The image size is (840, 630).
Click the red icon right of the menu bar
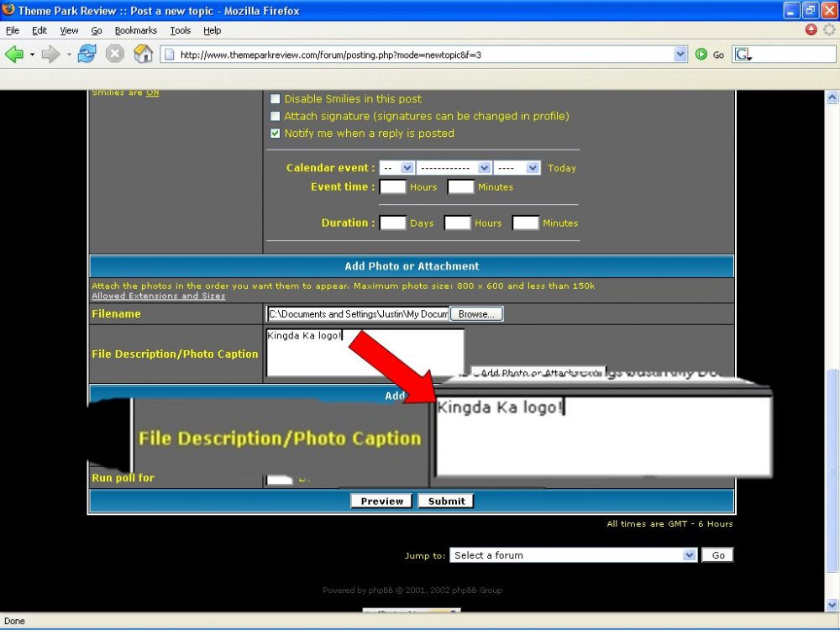[x=811, y=29]
